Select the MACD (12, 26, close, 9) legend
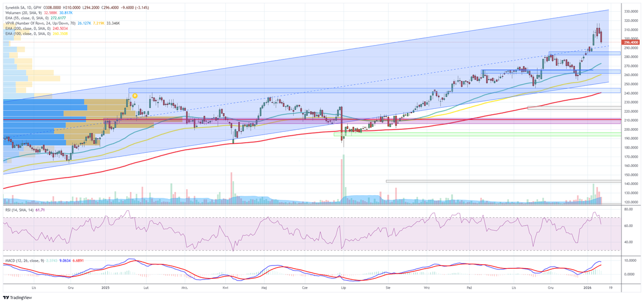This screenshot has width=644, height=303. 24,261
